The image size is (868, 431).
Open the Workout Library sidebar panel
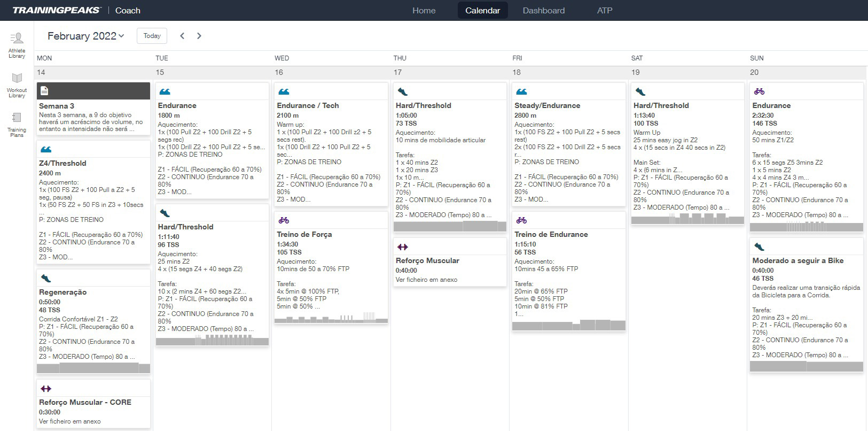[17, 86]
